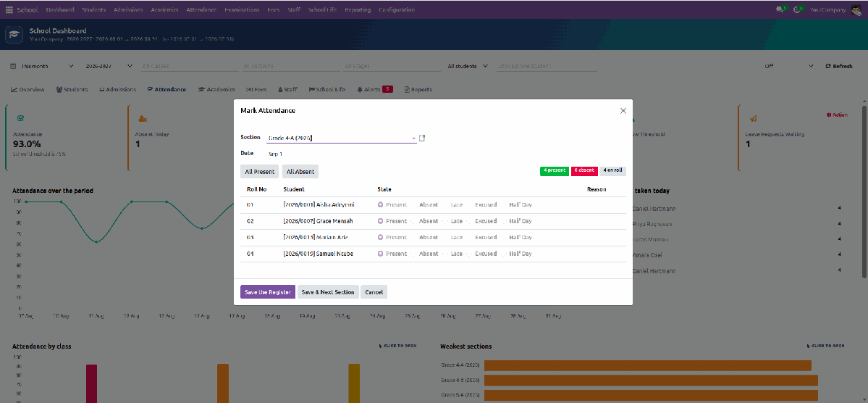Click the red '0 absent' badge
868x403 pixels.
(x=583, y=171)
